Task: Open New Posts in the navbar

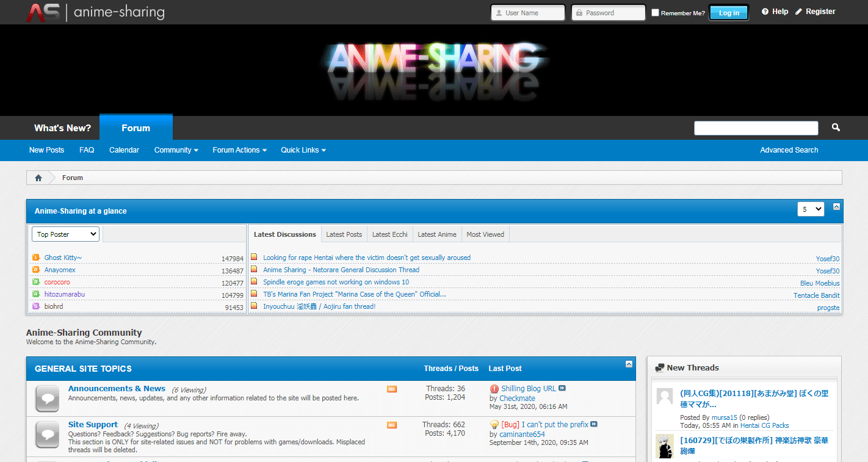Action: coord(46,150)
